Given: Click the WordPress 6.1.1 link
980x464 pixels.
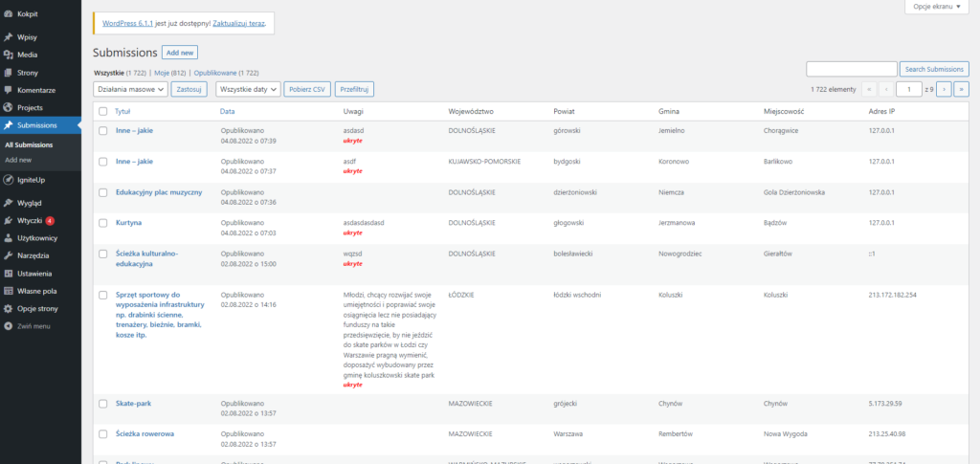Looking at the screenshot, I should tap(127, 23).
